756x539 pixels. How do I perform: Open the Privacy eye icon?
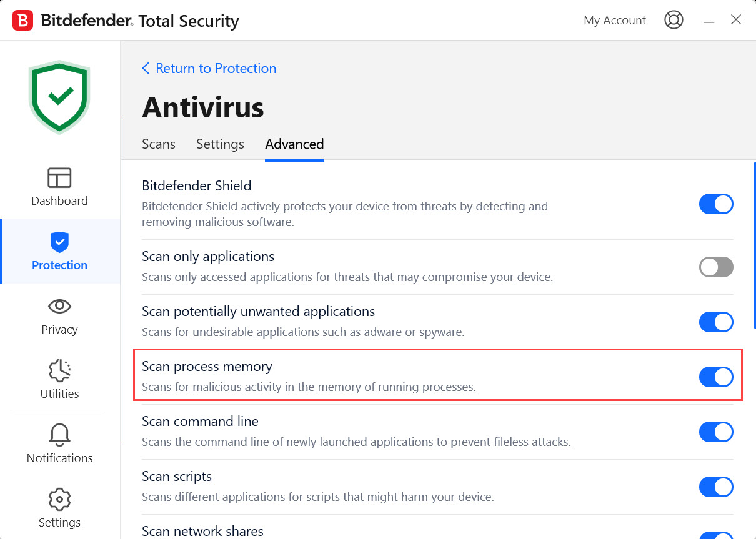click(59, 306)
